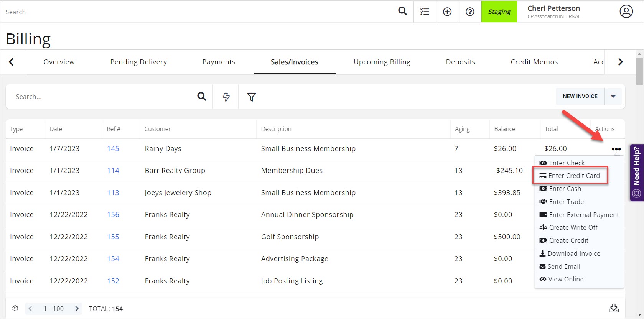Select Enter Credit Card from actions menu

(574, 176)
